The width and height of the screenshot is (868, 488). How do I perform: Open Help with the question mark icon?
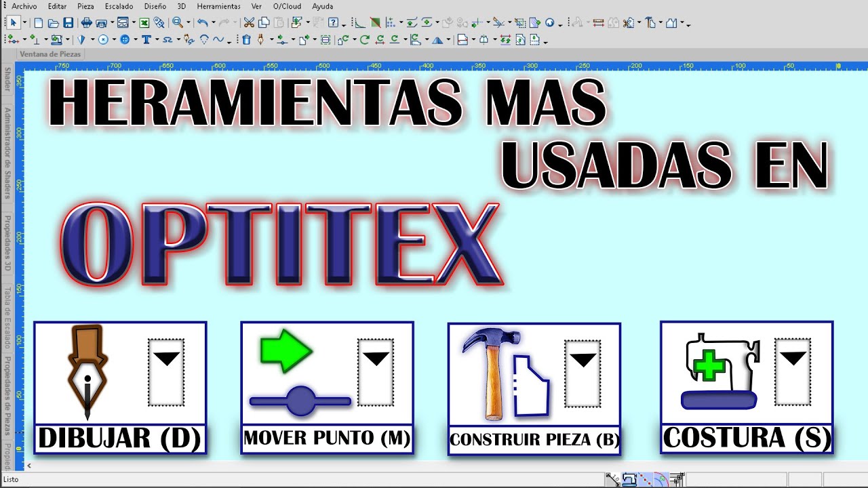tap(333, 22)
